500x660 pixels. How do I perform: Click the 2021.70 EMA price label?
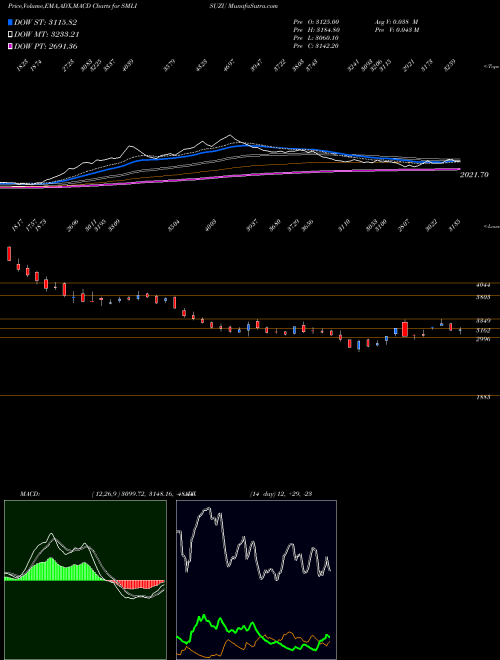[474, 174]
